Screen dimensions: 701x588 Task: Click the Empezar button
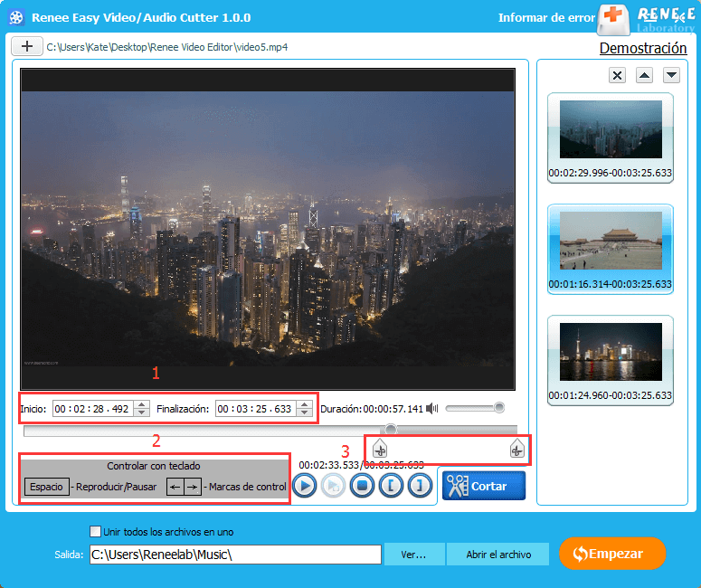click(612, 554)
